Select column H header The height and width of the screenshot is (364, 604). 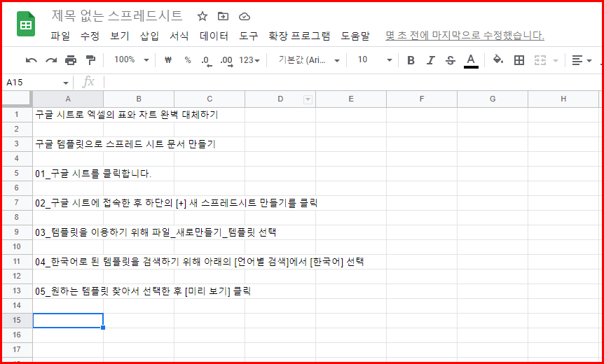pyautogui.click(x=563, y=99)
